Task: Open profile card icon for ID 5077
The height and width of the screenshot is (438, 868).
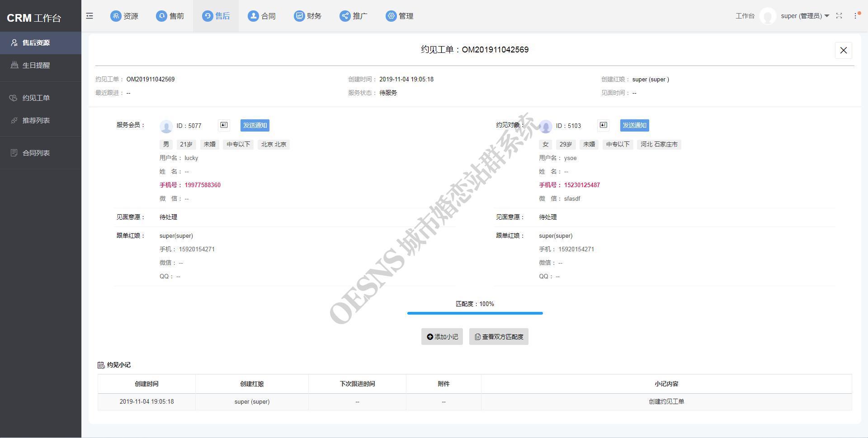Action: click(x=224, y=125)
